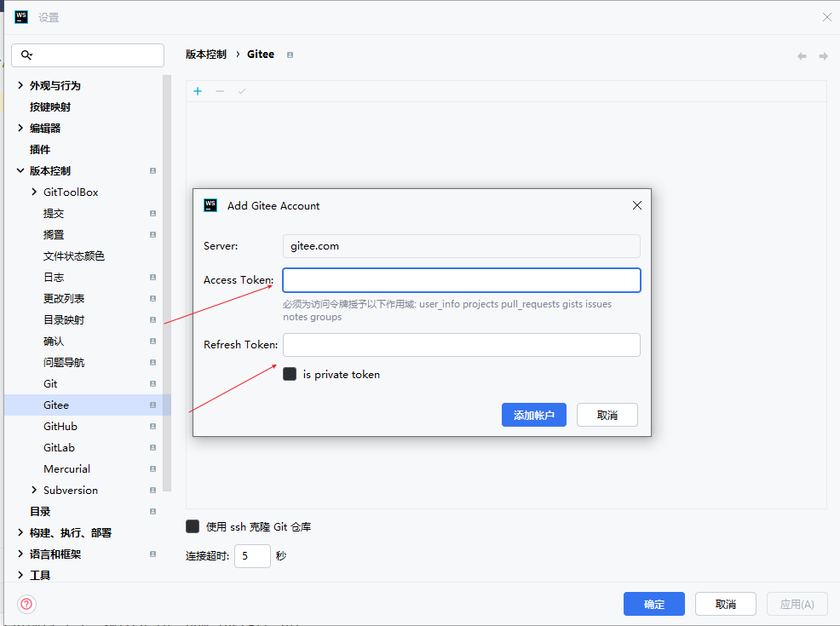840x626 pixels.
Task: Click the settings tree vertical scrollbar
Action: point(167,284)
